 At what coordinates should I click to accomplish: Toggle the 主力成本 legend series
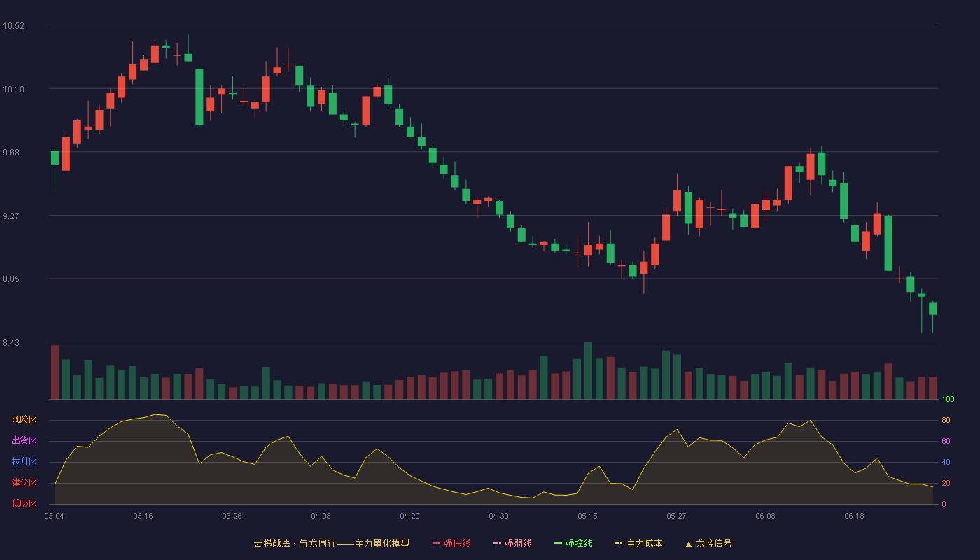point(638,543)
